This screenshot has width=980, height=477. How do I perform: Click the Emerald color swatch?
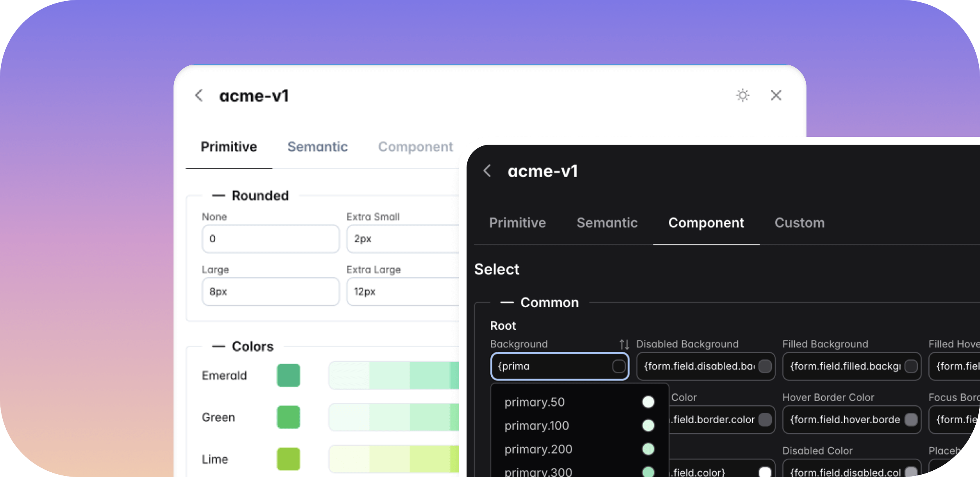pos(288,375)
